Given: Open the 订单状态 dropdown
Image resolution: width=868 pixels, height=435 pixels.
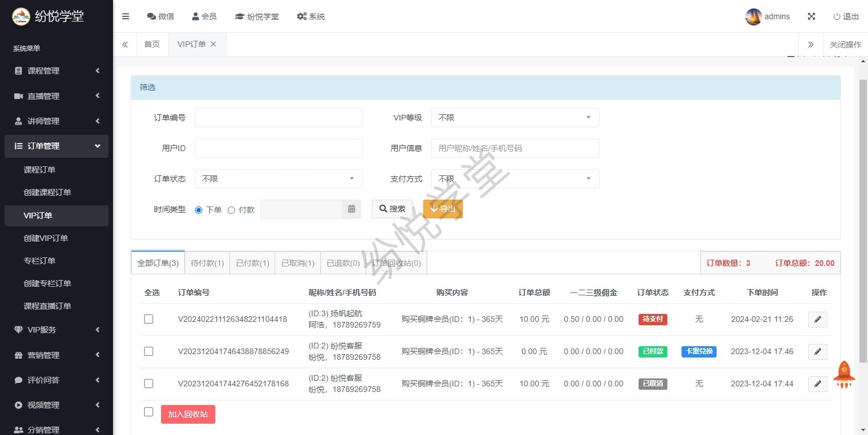Looking at the screenshot, I should [279, 179].
